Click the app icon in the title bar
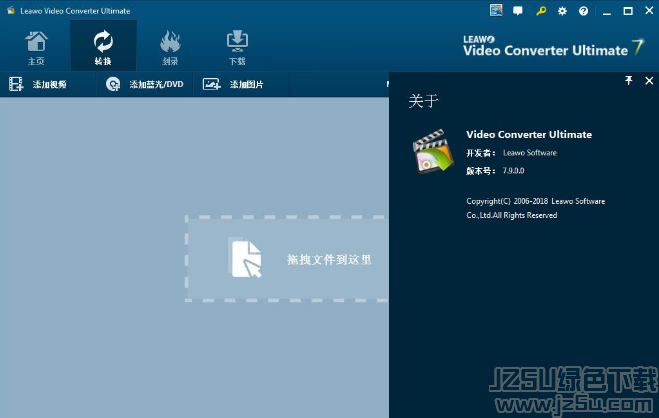The image size is (659, 418). pyautogui.click(x=11, y=11)
